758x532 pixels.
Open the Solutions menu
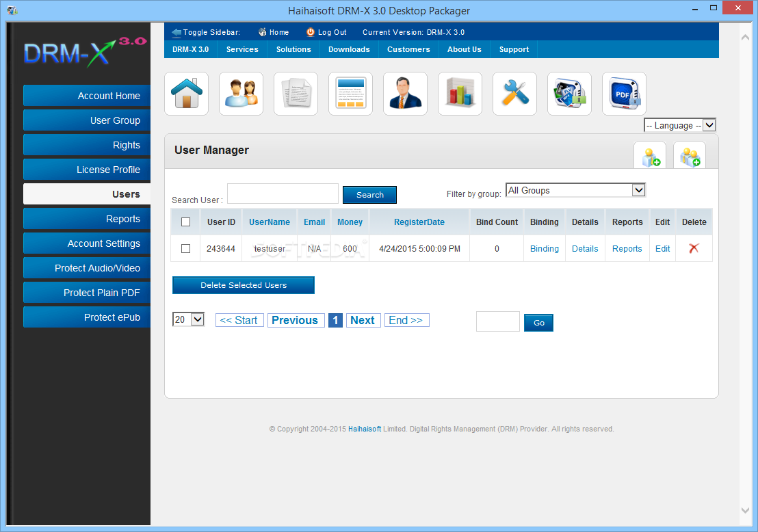coord(293,49)
